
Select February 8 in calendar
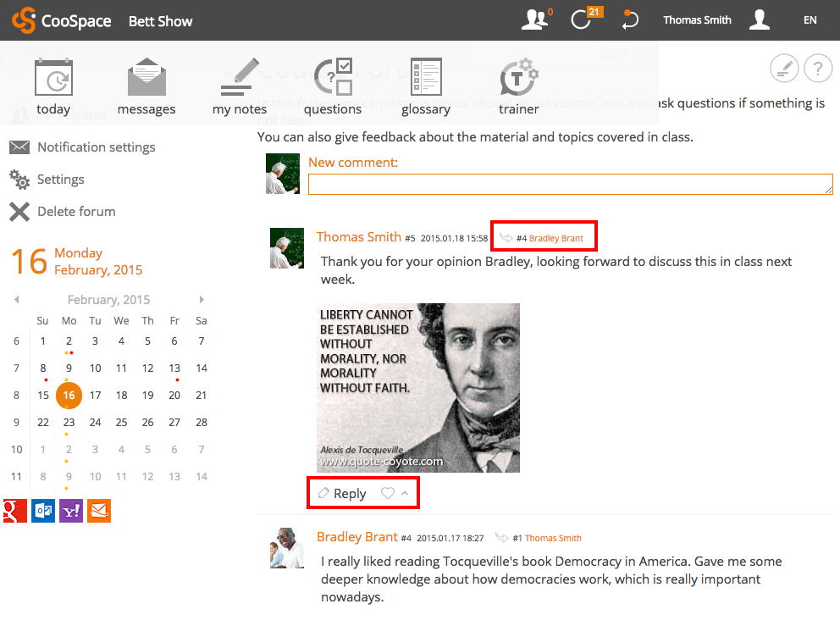click(x=43, y=368)
